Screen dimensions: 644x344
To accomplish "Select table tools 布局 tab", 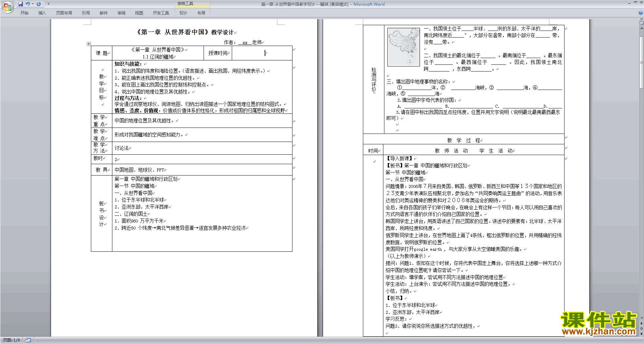I will pyautogui.click(x=201, y=13).
